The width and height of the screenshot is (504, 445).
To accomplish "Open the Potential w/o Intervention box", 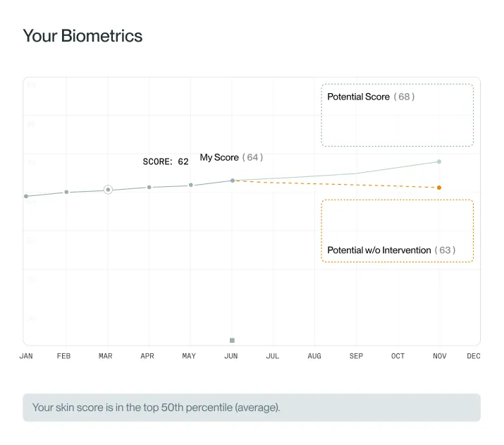I will pos(397,231).
